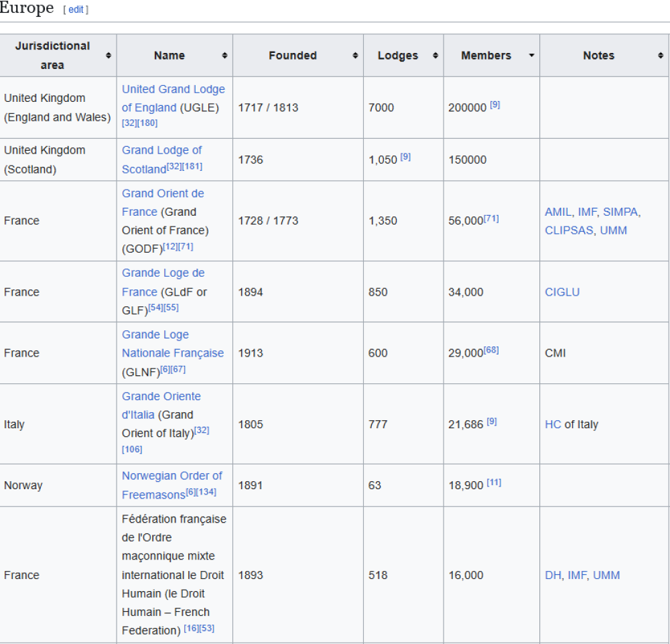Open citation [11] next to 18,900 members

tap(494, 482)
